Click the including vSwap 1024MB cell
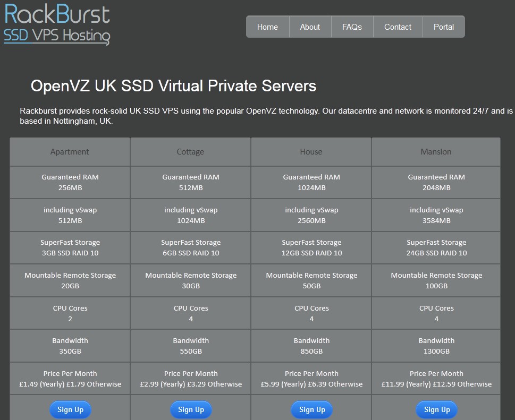Screen dimensions: 515x420 tap(190, 215)
